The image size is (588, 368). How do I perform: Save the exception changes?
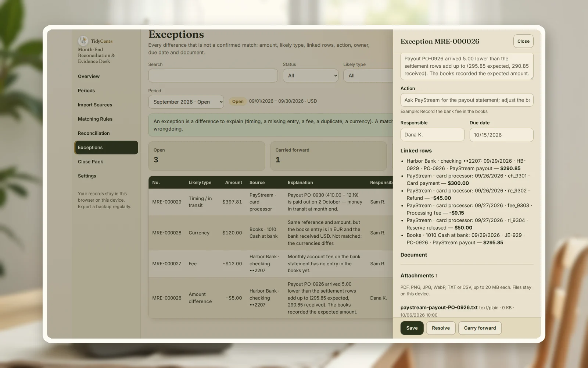coord(412,328)
